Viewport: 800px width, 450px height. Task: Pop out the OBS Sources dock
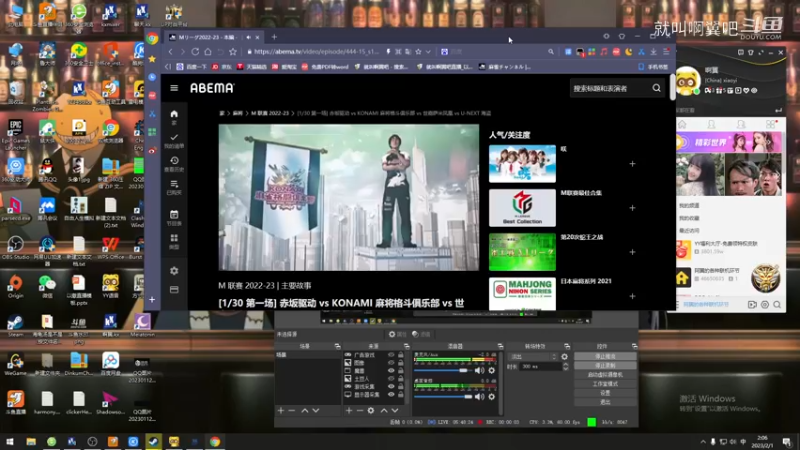click(x=407, y=346)
